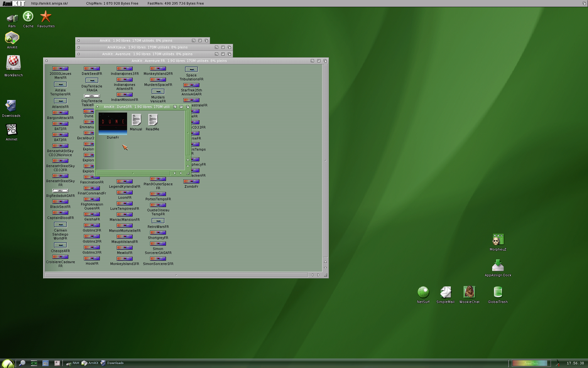Click right arrow in Dune1FR horizontal scrollbar
The image size is (588, 368).
pos(181,173)
